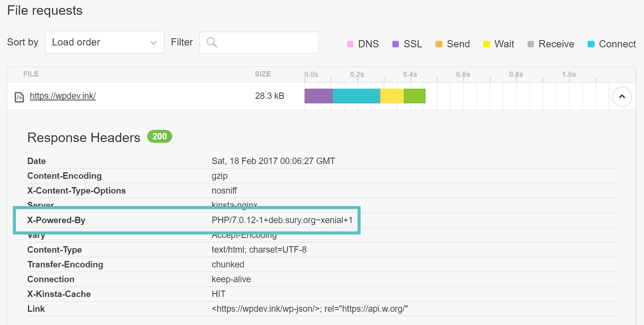Click the SSL purple legend swatch
644x325 pixels.
point(396,44)
